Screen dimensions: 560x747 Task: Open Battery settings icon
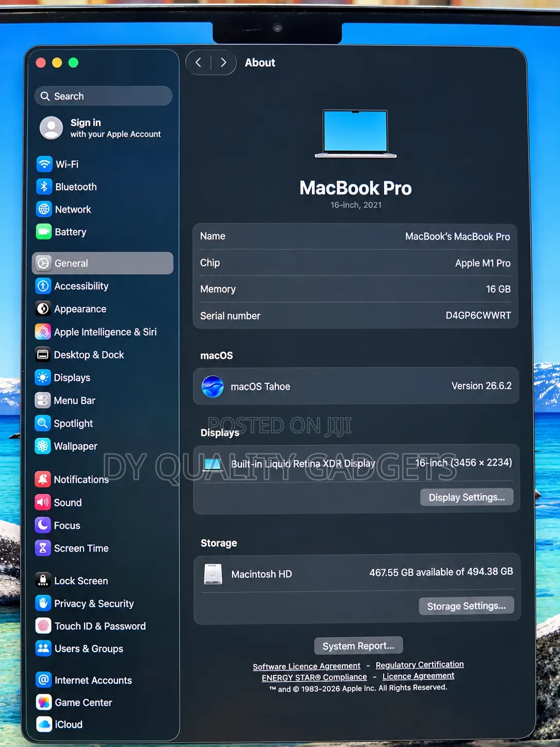(x=44, y=232)
